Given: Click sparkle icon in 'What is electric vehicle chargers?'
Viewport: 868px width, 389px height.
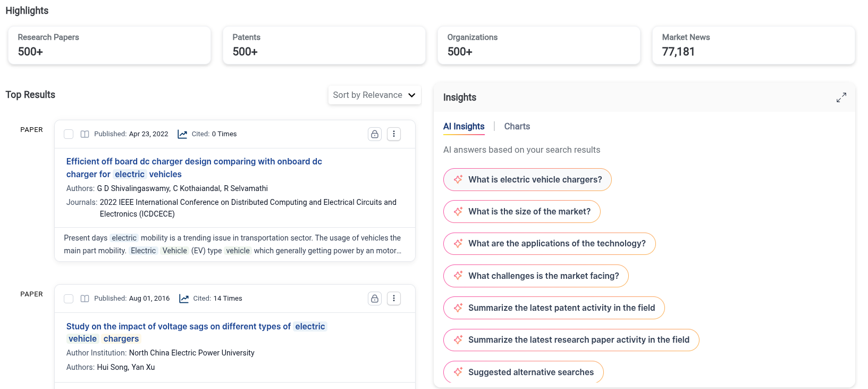Looking at the screenshot, I should [458, 179].
